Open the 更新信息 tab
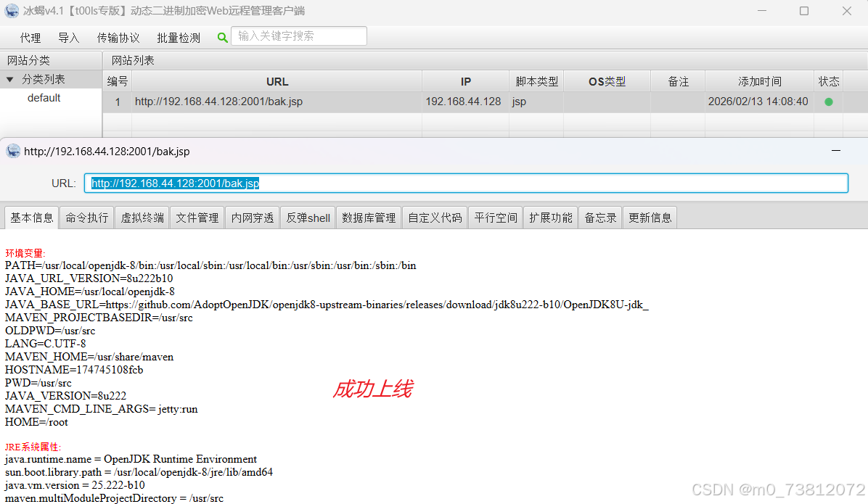Image resolution: width=868 pixels, height=504 pixels. tap(650, 218)
